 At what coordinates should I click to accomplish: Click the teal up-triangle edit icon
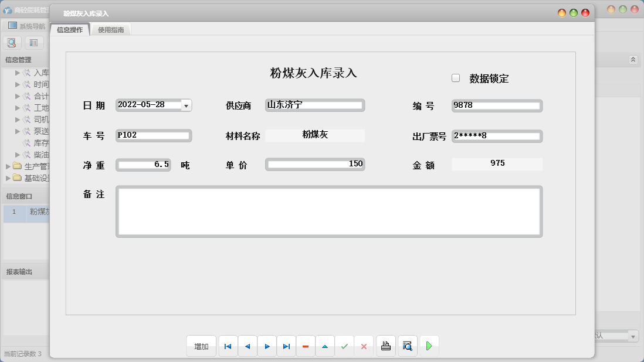coord(325,346)
